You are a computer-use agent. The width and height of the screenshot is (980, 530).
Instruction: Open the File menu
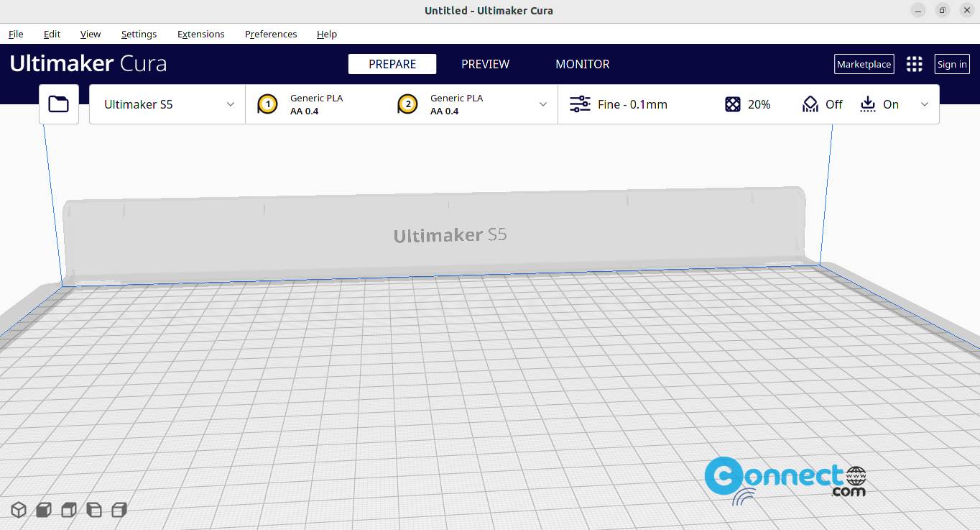[x=16, y=34]
